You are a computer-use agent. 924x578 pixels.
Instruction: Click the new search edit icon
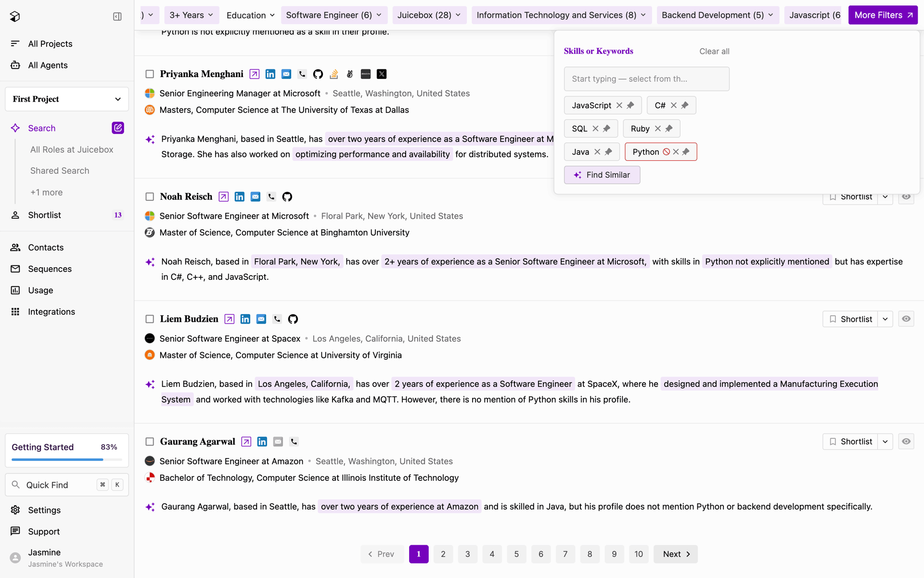tap(118, 128)
